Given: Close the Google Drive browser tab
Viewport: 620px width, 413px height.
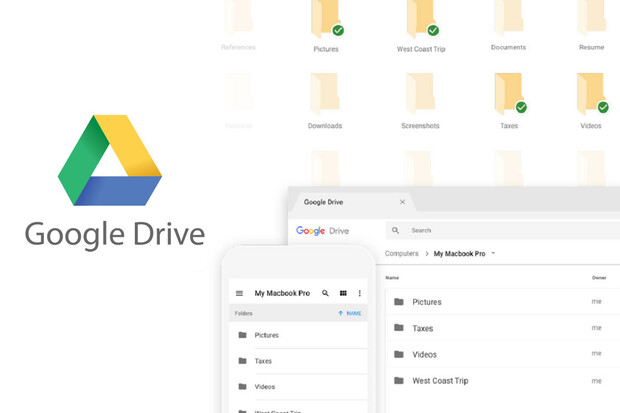Looking at the screenshot, I should click(x=402, y=202).
